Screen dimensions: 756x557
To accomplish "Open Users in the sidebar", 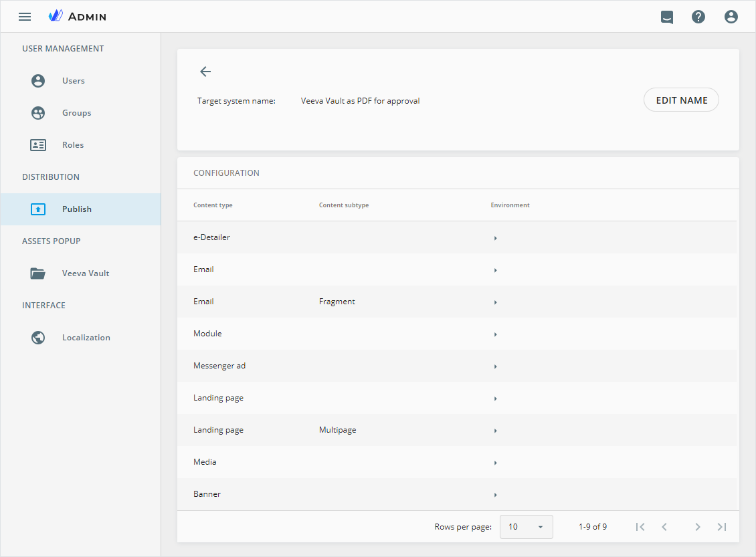I will point(73,81).
